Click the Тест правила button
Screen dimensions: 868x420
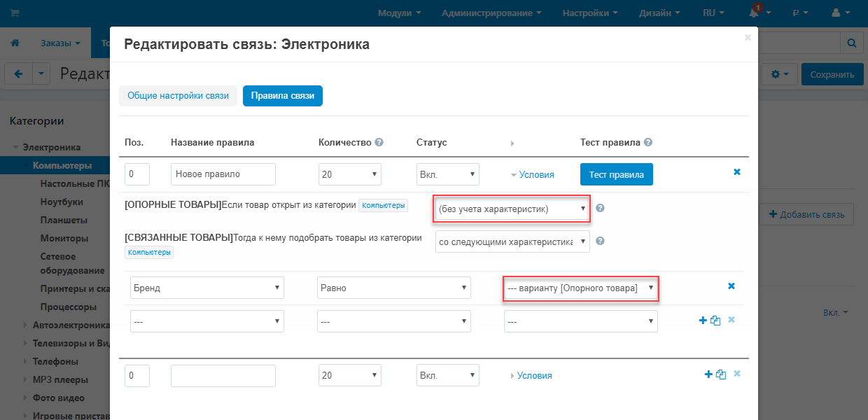[x=617, y=174]
